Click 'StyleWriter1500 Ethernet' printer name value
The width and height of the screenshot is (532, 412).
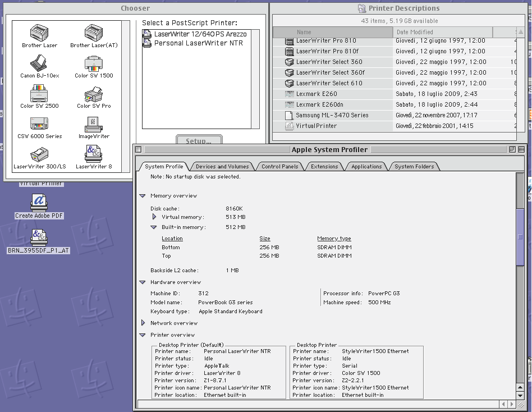[375, 351]
